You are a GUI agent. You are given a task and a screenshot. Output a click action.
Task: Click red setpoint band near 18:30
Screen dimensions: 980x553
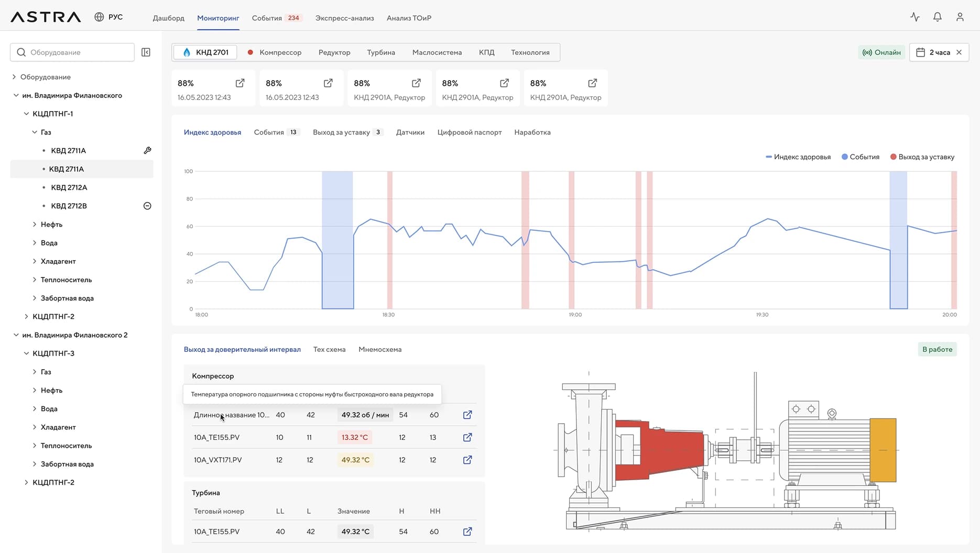[390, 240]
